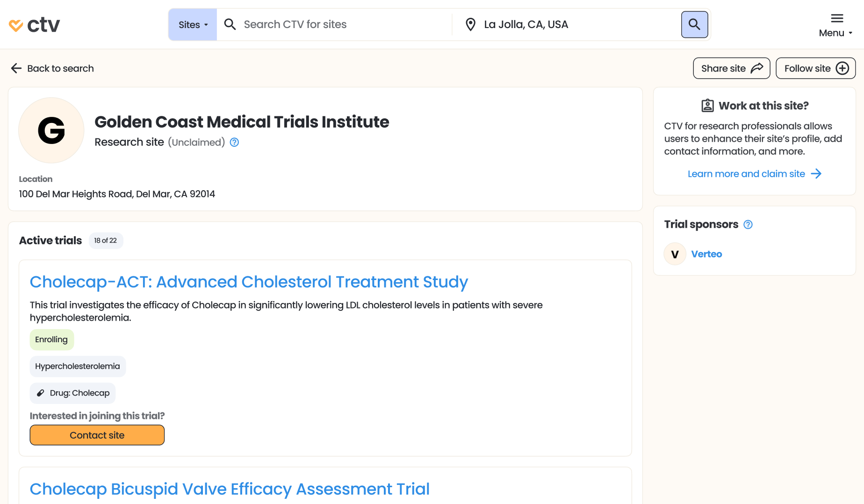Click the Hypercholesterolemia tag
The image size is (864, 504).
point(78,367)
